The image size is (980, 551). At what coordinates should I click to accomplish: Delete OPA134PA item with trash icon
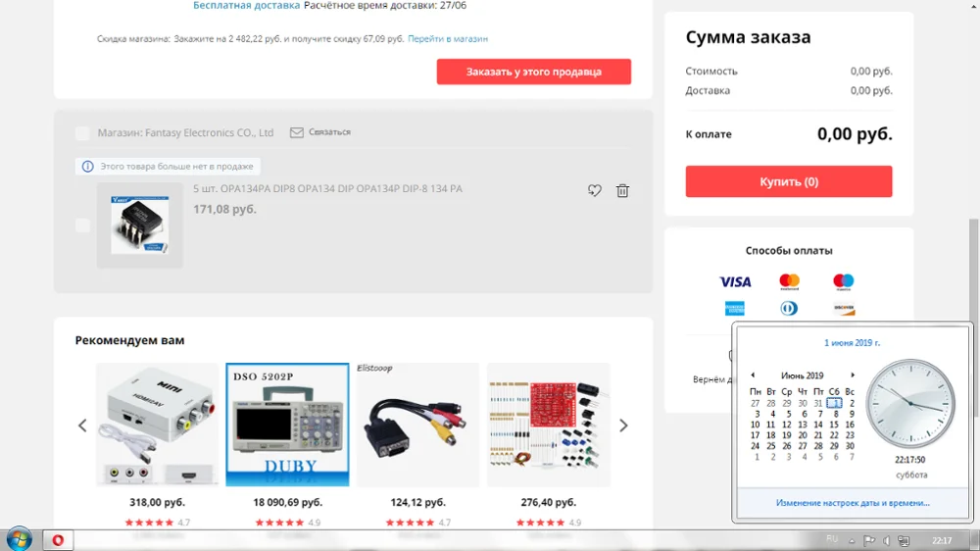pos(622,191)
